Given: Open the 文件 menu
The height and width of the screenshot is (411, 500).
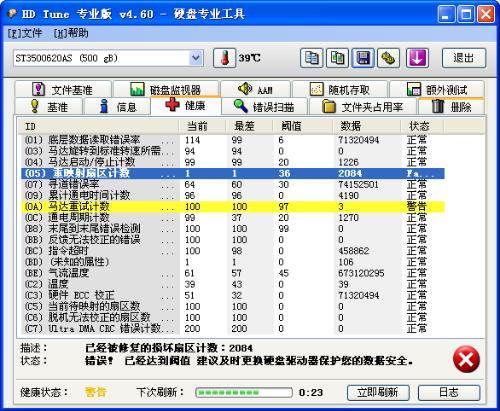Looking at the screenshot, I should (x=25, y=33).
